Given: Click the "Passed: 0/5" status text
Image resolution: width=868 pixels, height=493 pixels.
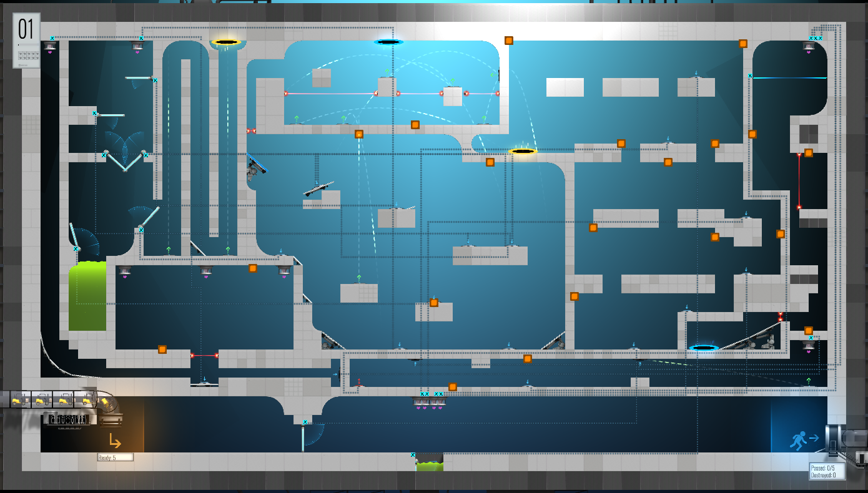Looking at the screenshot, I should [824, 467].
